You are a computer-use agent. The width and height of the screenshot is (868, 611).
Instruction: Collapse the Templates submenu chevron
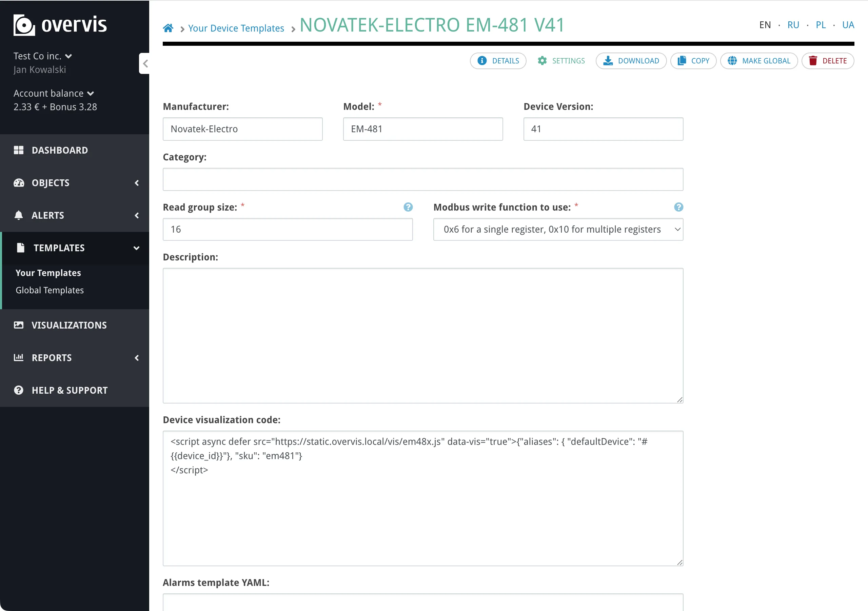[137, 248]
